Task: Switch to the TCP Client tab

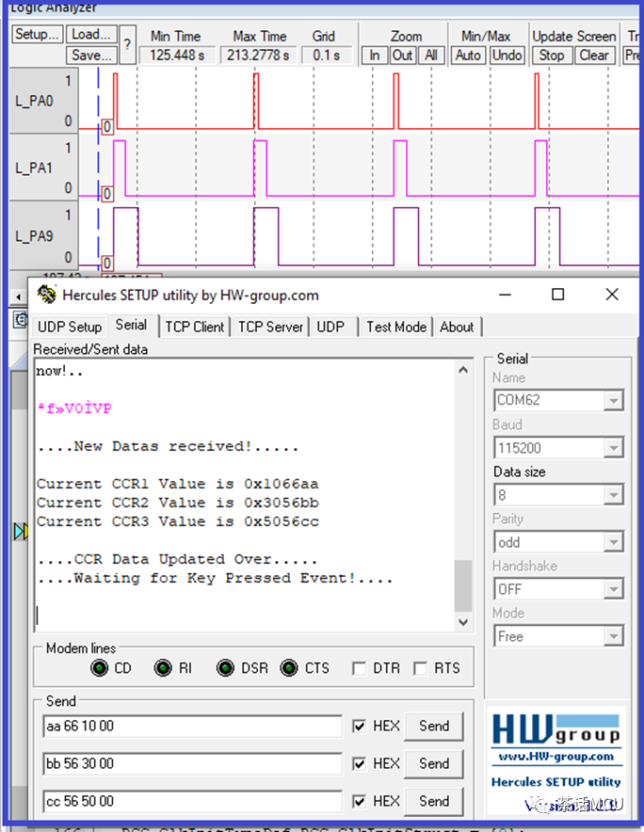Action: [194, 327]
